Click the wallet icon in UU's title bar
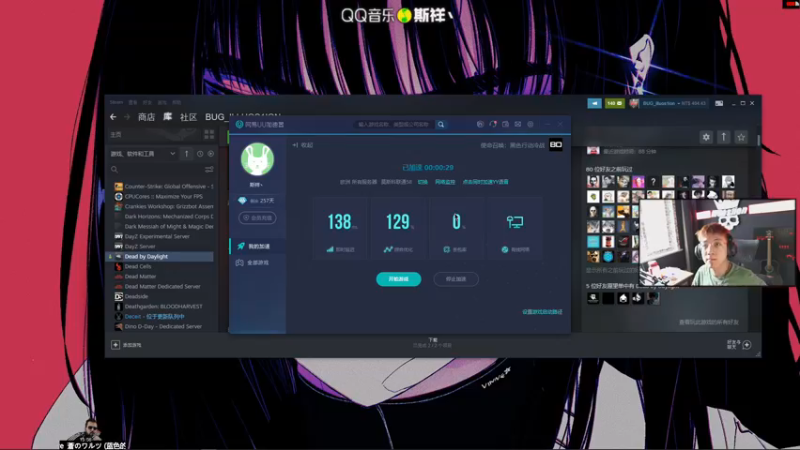The height and width of the screenshot is (450, 800). (x=506, y=124)
